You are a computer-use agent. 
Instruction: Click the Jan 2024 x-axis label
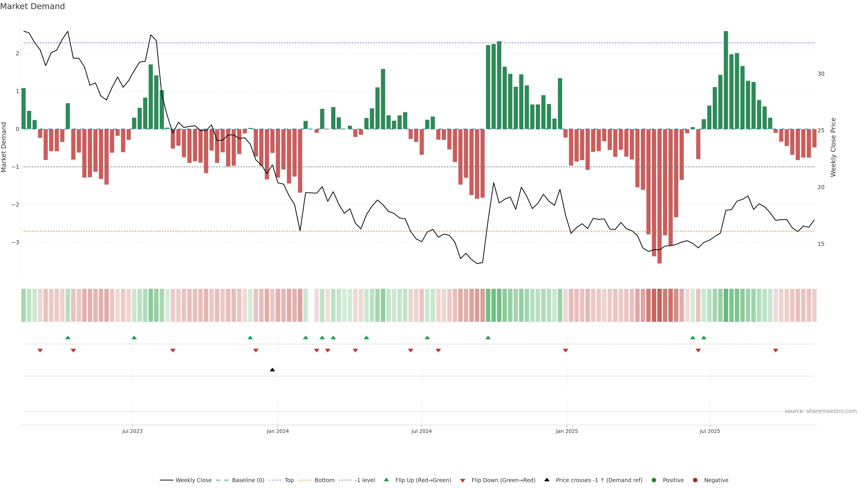tap(278, 431)
